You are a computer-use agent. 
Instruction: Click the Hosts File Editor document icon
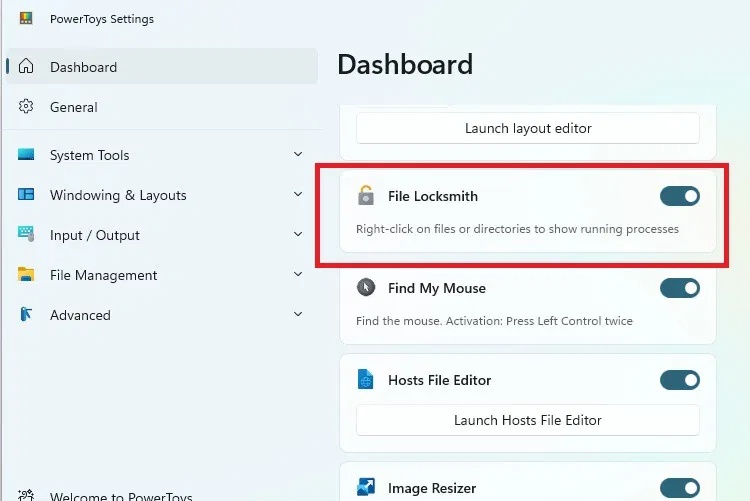(x=366, y=379)
